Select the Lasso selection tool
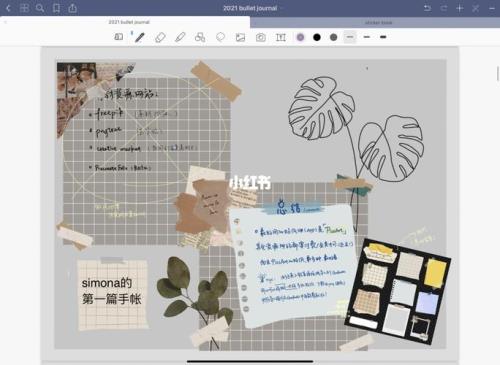The width and height of the screenshot is (500, 365). click(x=220, y=37)
